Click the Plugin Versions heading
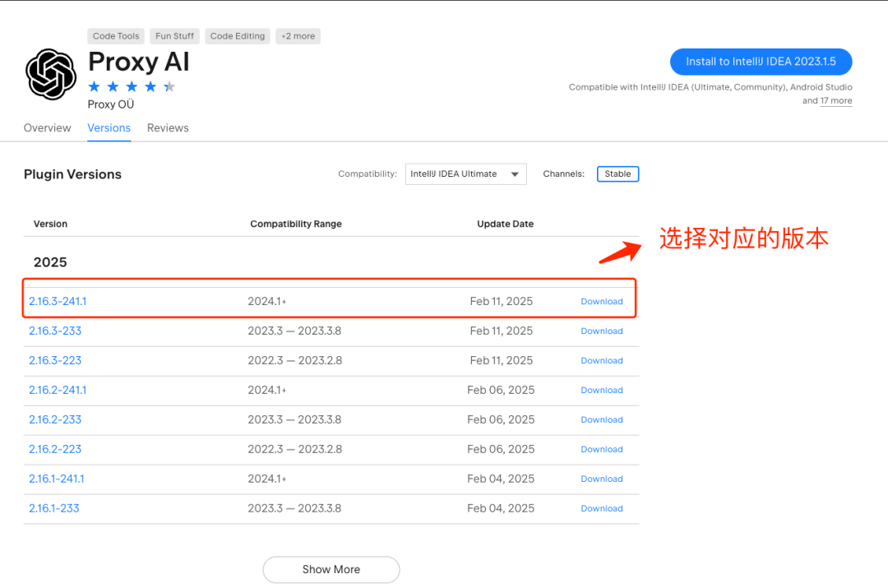 [72, 174]
